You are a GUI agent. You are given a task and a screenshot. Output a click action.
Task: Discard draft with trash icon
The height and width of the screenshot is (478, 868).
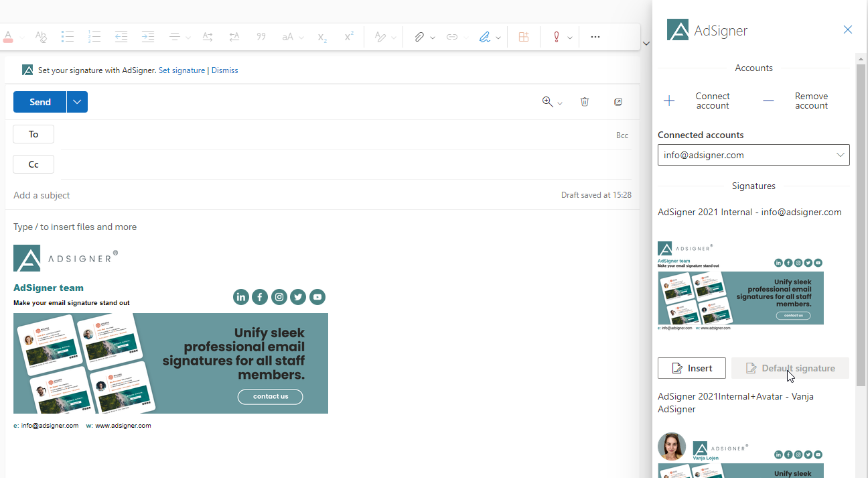point(585,102)
